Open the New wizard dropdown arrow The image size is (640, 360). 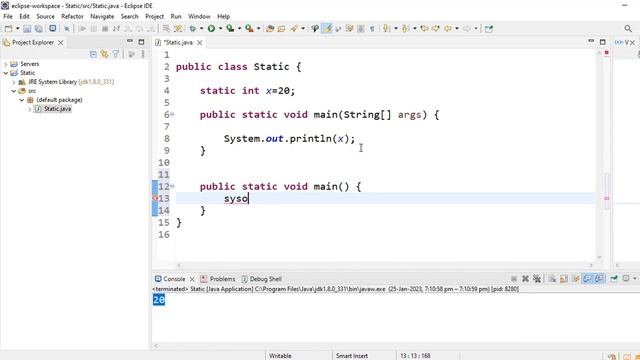click(x=18, y=29)
